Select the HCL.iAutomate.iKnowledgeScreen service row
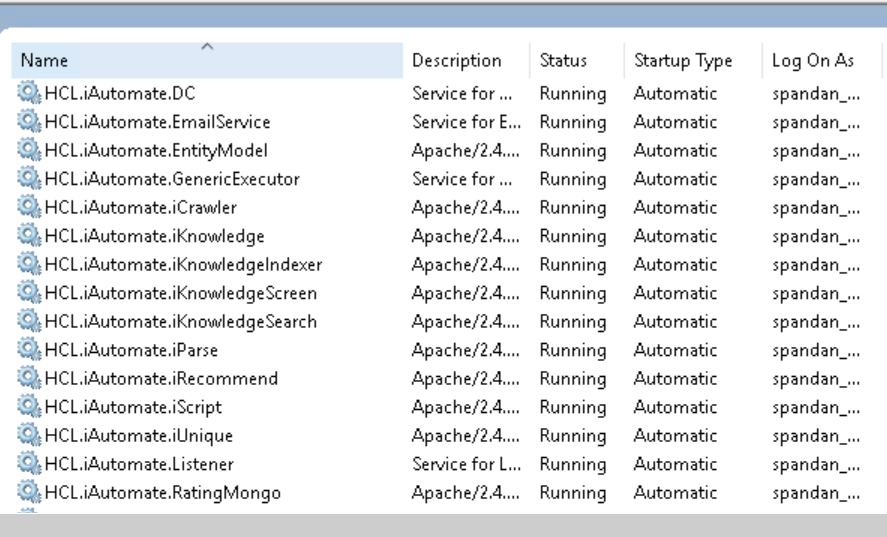Viewport: 887px width, 537px height. click(180, 293)
